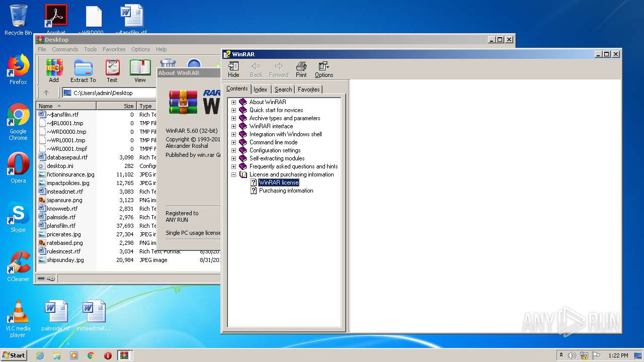Open the Commands menu
The height and width of the screenshot is (362, 644).
65,49
